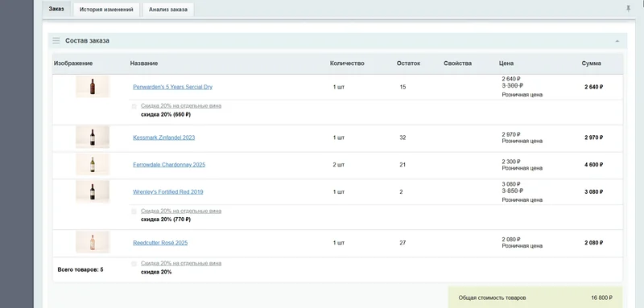The width and height of the screenshot is (644, 308).
Task: Open the Penwarden's 5 Years Sercial Dry thumbnail
Action: tap(93, 87)
